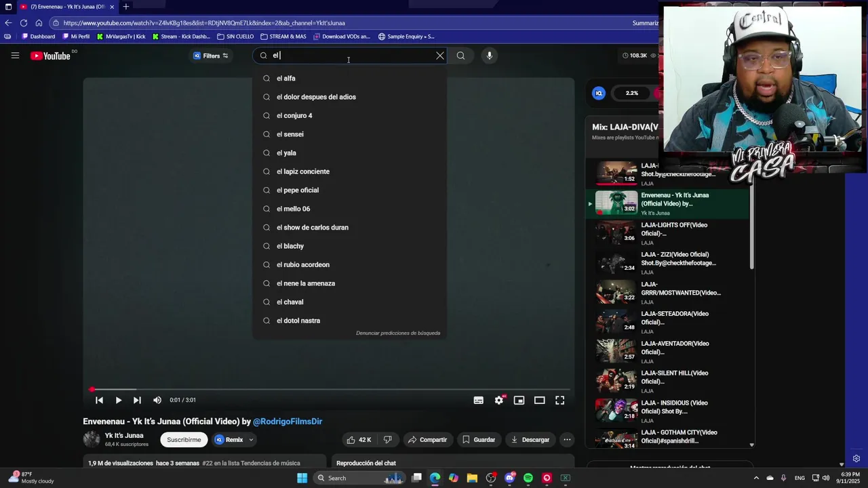Skip to previous video in player
This screenshot has height=488, width=868.
point(99,400)
